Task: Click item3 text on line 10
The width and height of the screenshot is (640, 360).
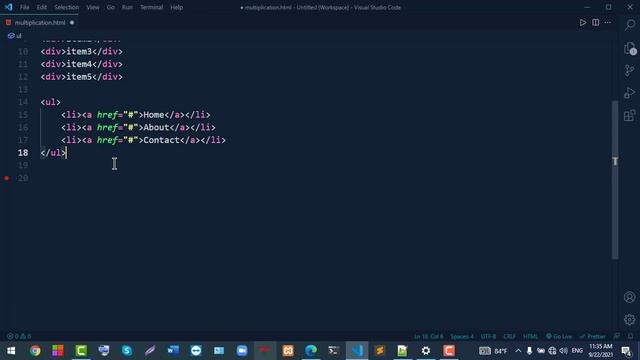Action: tap(79, 51)
